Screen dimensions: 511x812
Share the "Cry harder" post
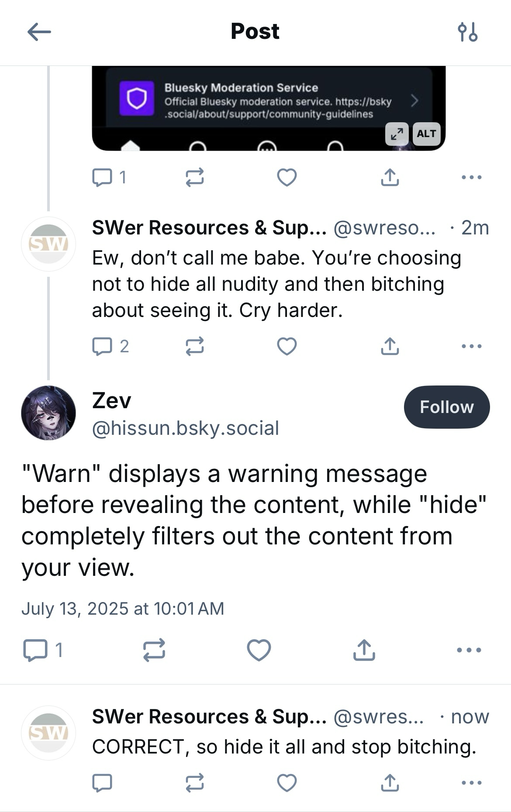point(390,346)
